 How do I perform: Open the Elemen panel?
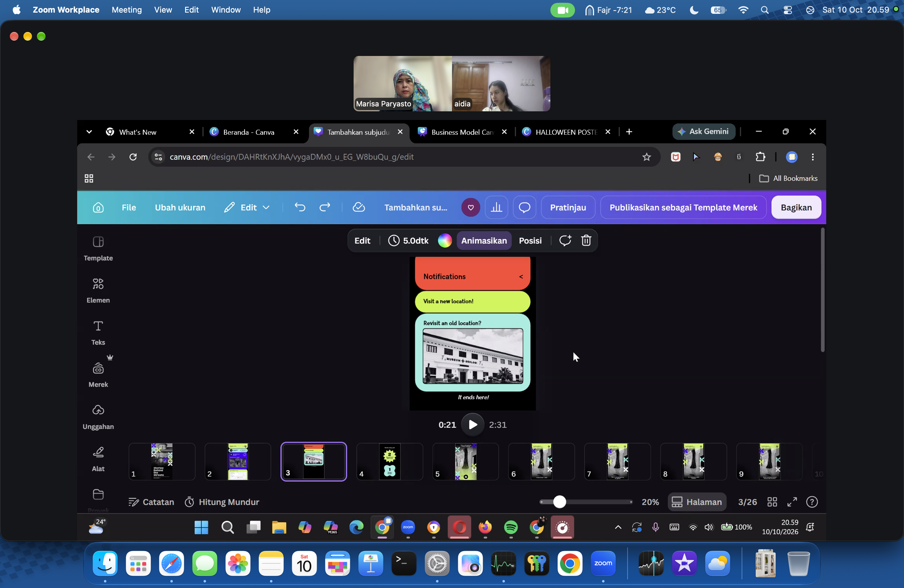(98, 291)
